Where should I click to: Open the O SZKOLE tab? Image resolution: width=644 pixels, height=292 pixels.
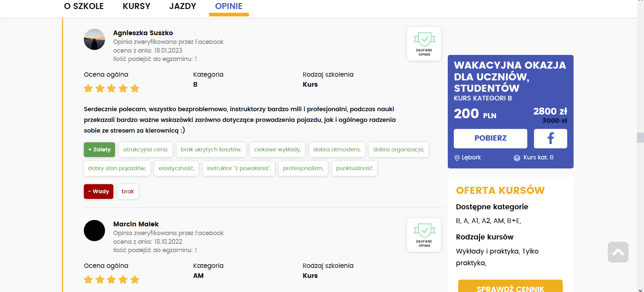point(84,6)
